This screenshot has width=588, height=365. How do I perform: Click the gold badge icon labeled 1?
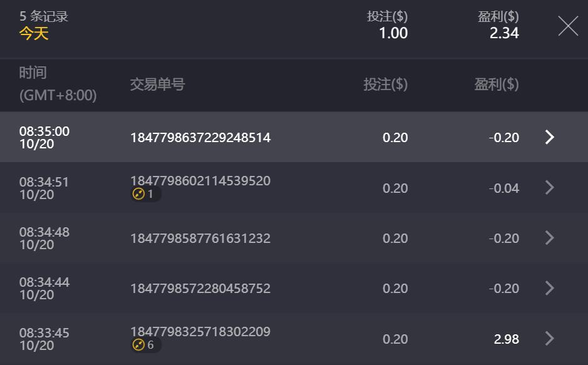coord(138,194)
